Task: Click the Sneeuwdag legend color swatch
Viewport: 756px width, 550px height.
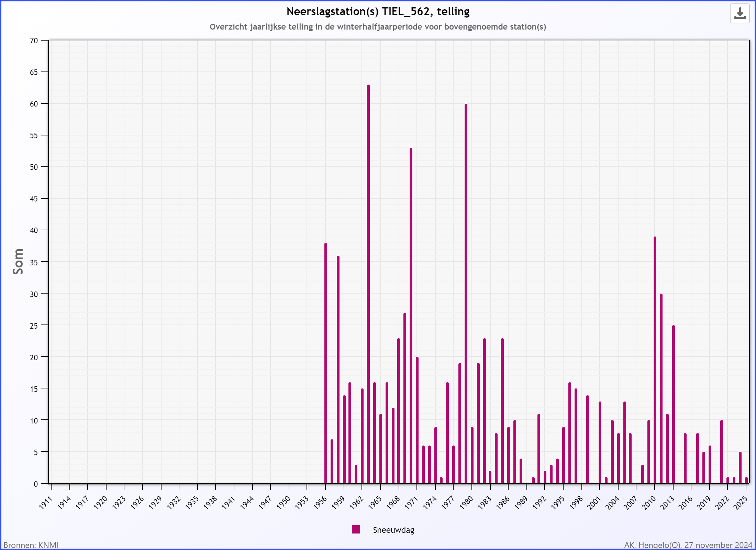Action: (x=356, y=529)
